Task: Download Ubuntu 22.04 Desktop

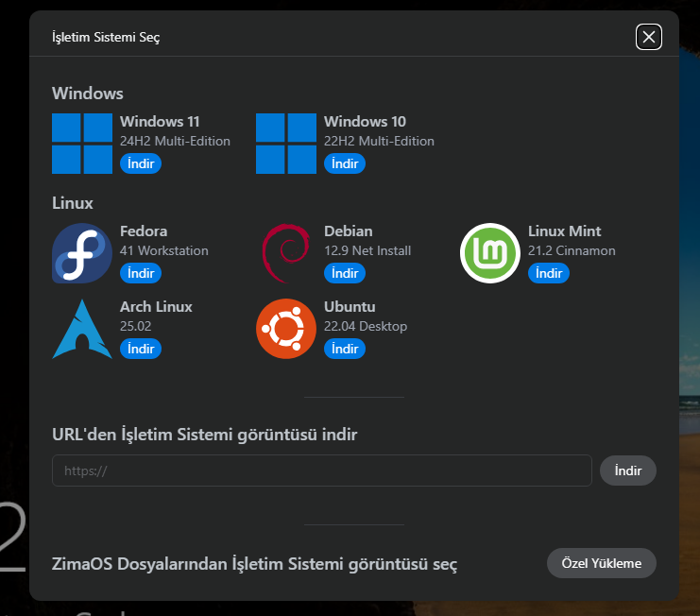Action: pyautogui.click(x=345, y=349)
